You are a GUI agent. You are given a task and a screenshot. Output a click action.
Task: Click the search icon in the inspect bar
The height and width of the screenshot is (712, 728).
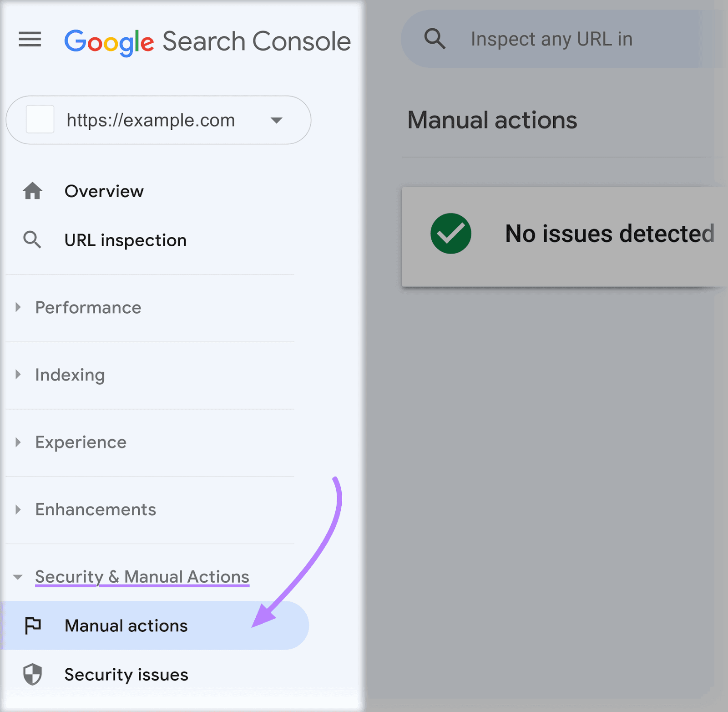click(x=435, y=39)
